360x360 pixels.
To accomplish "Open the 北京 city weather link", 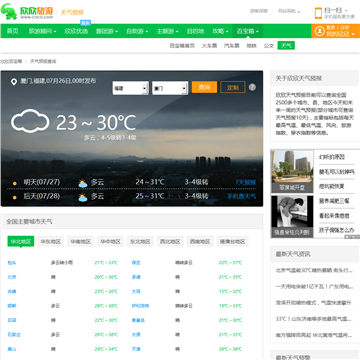I will (12, 277).
